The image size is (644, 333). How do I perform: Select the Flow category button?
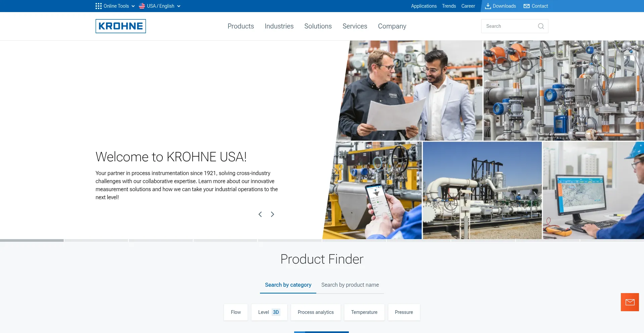236,312
